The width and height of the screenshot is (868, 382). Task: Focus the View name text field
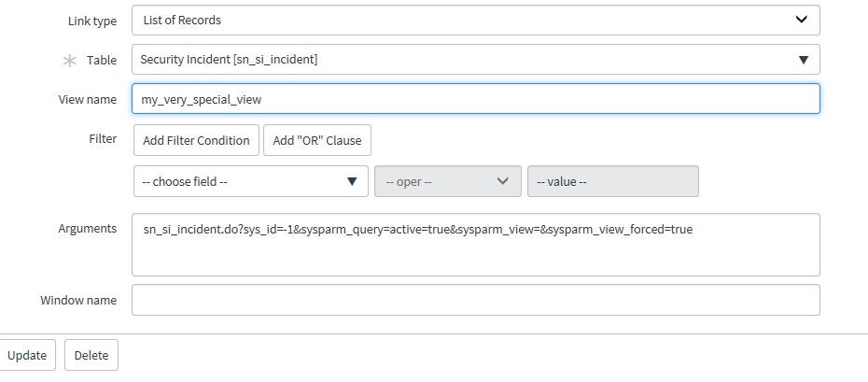475,99
